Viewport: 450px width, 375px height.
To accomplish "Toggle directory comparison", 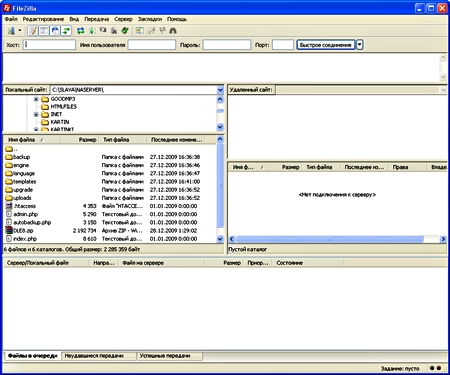I will click(151, 31).
